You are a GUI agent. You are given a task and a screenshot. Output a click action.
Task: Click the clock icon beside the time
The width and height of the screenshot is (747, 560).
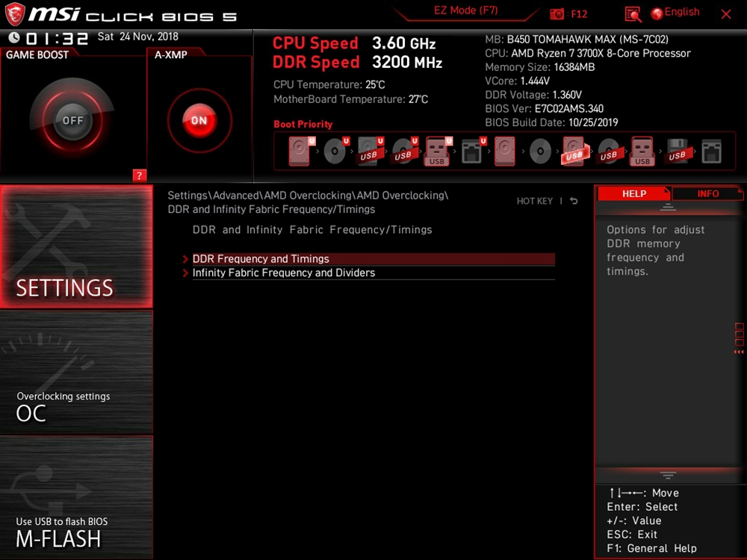(14, 37)
